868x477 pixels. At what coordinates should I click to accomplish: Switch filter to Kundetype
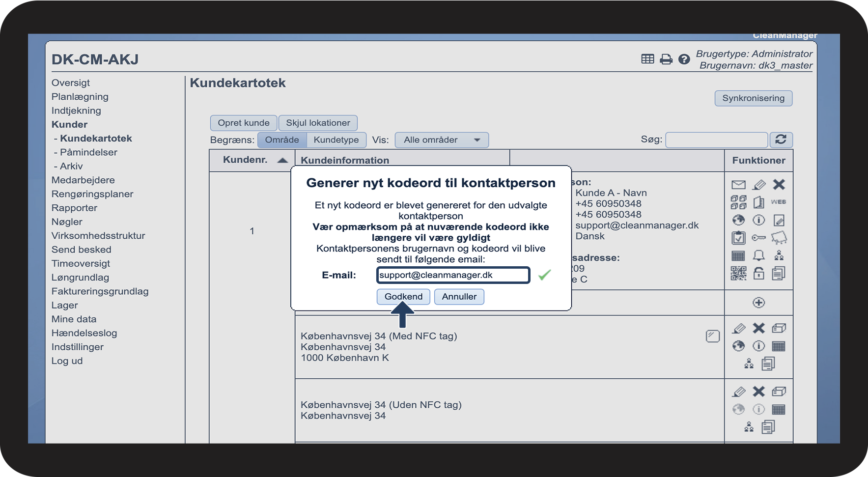click(x=336, y=140)
